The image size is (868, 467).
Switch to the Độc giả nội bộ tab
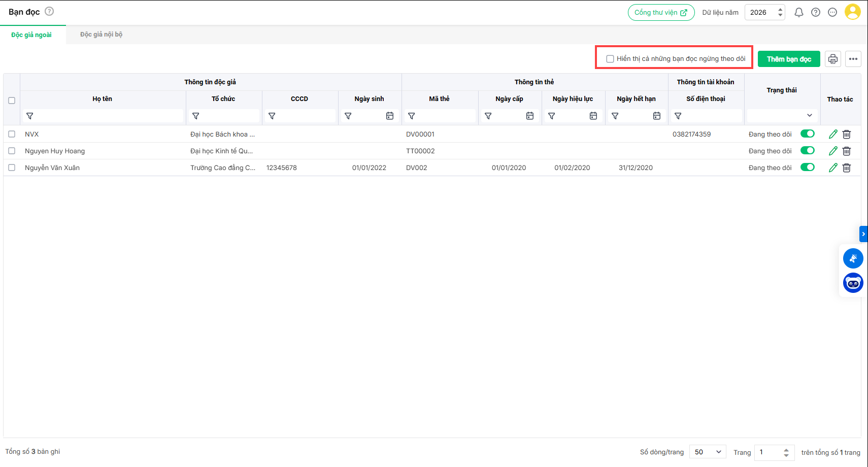tap(101, 35)
